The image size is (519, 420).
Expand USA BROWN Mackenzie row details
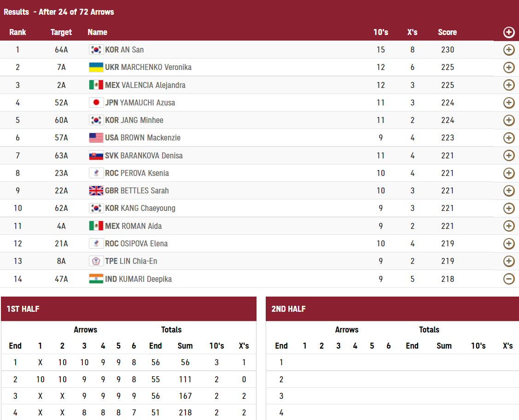[509, 138]
